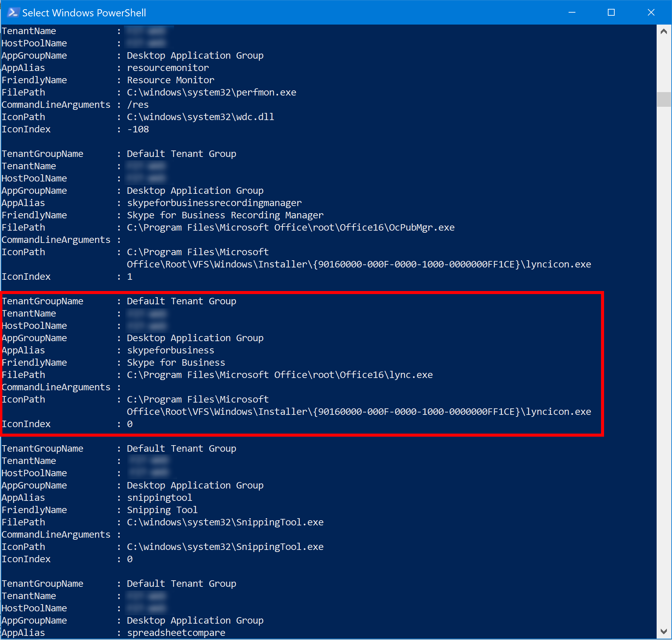Click the lyncicon.exe path above IconIndex 0 of skypeforbusiness

click(x=359, y=406)
